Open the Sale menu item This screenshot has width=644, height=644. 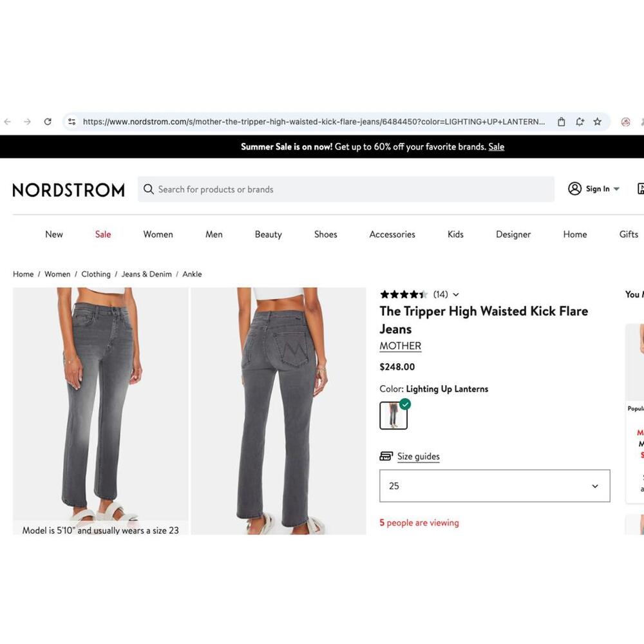click(103, 234)
